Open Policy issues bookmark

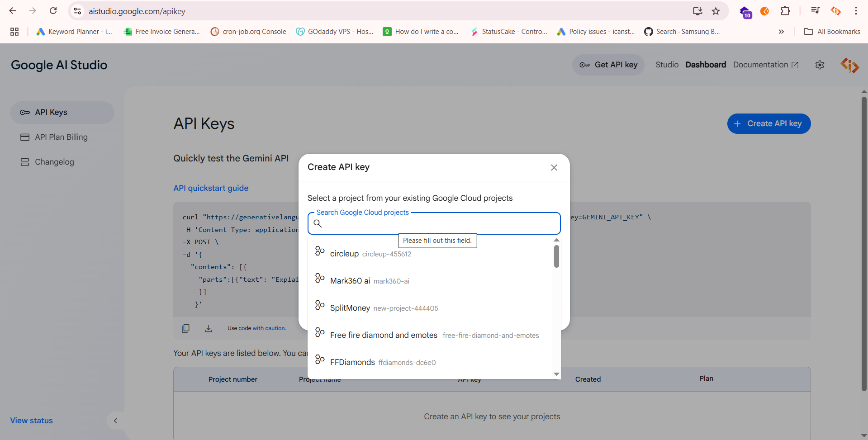(596, 32)
